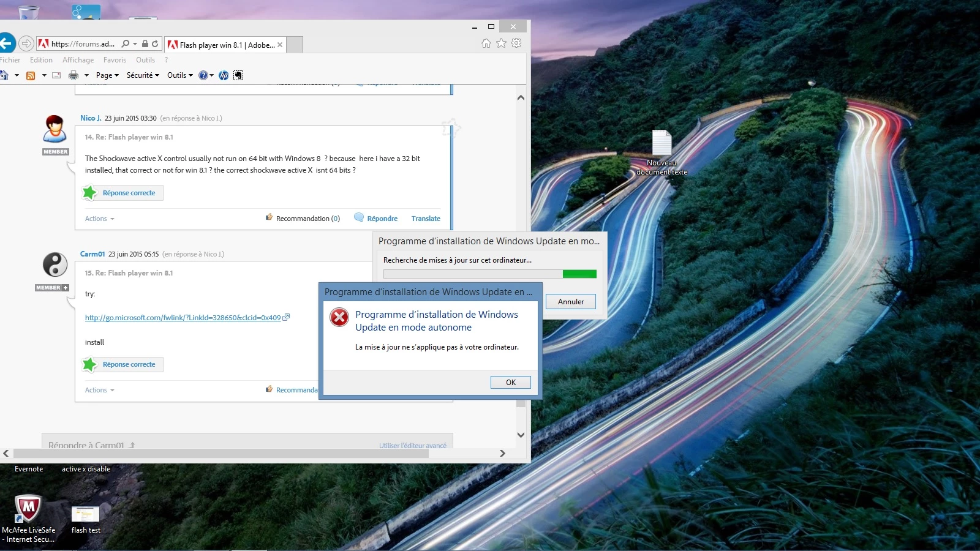This screenshot has height=551, width=980.
Task: Open Nico J. profile link
Action: (x=91, y=118)
